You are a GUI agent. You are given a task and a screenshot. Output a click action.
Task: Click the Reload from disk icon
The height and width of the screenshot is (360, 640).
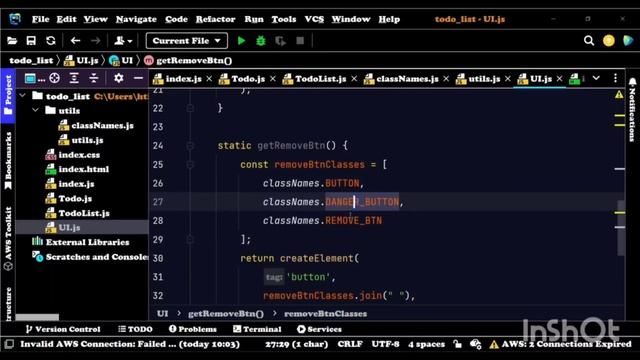51,41
